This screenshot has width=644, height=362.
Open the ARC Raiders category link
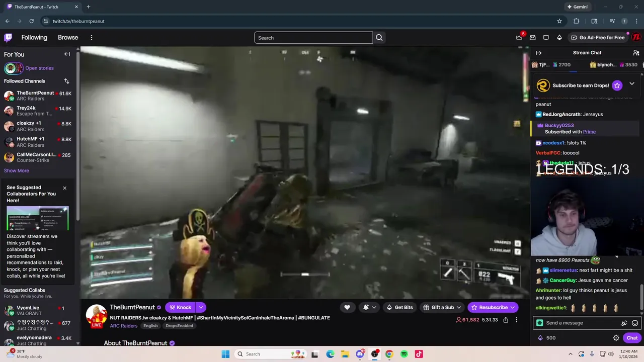click(124, 326)
